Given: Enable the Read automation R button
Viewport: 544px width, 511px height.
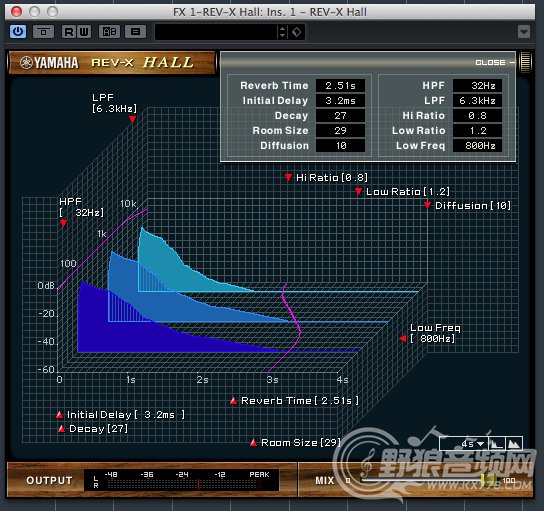Looking at the screenshot, I should pos(69,32).
